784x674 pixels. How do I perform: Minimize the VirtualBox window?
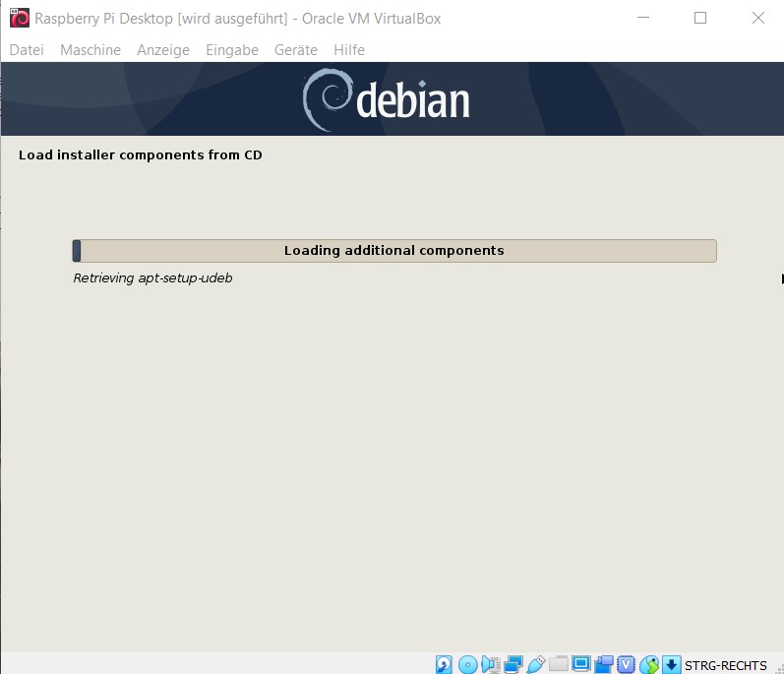[643, 18]
